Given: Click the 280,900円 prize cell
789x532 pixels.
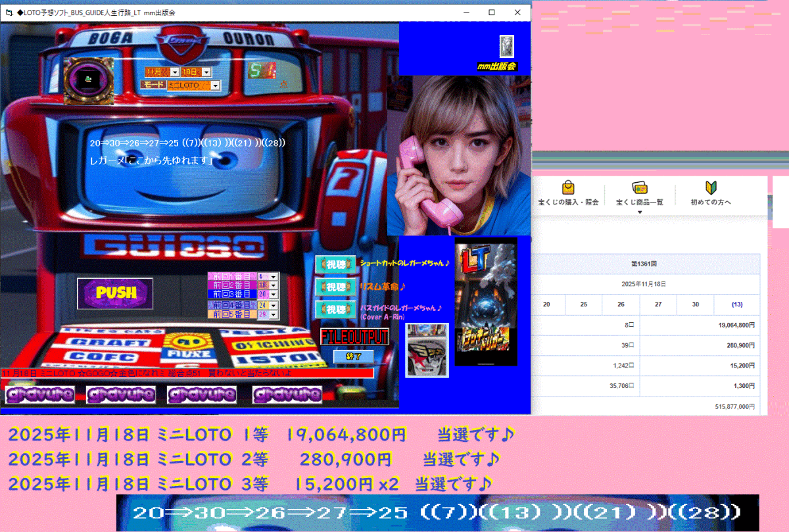Looking at the screenshot, I should [x=700, y=345].
